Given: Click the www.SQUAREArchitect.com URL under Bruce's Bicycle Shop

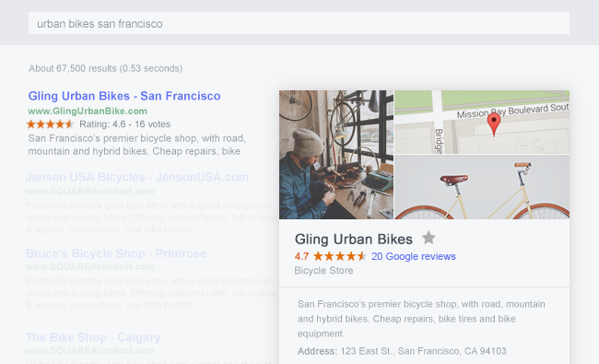Looking at the screenshot, I should pos(89,266).
